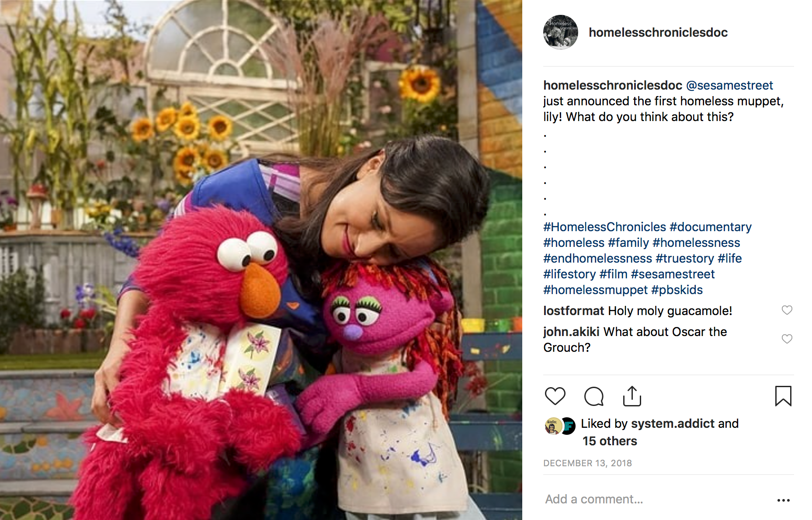Like john.akiki's Oscar the Grouch comment

tap(787, 339)
